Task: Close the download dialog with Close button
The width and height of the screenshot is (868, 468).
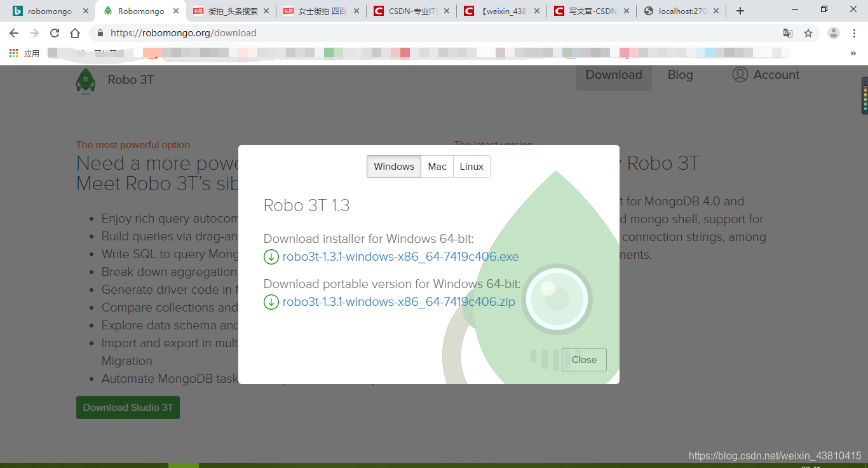Action: coord(584,360)
